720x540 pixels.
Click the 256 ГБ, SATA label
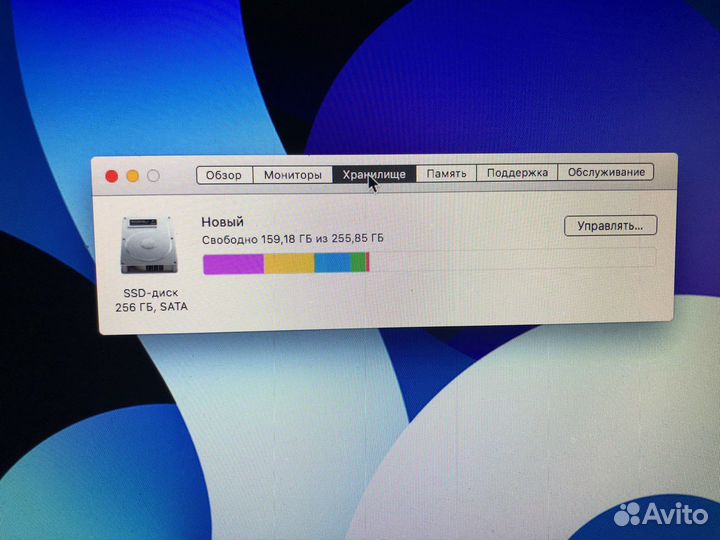pyautogui.click(x=151, y=307)
